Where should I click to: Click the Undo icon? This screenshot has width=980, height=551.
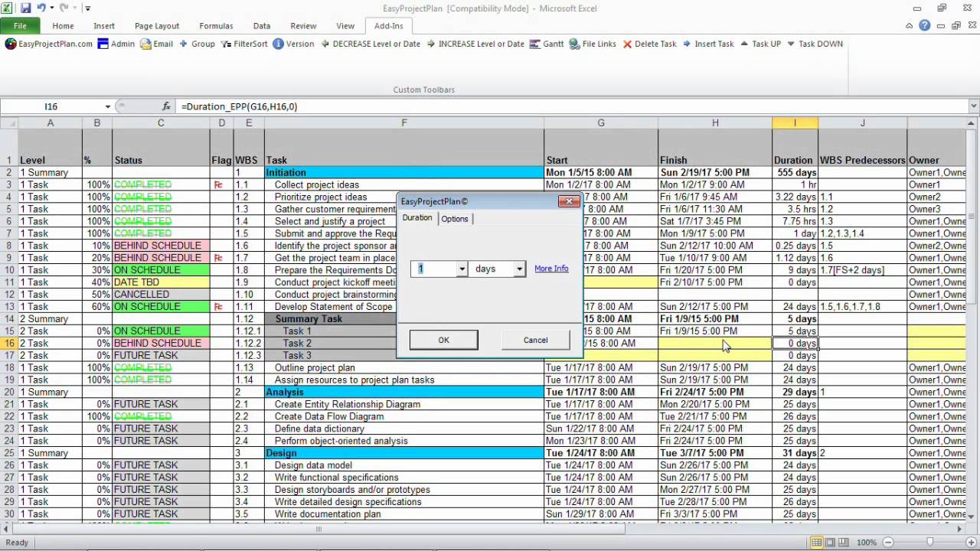tap(41, 8)
